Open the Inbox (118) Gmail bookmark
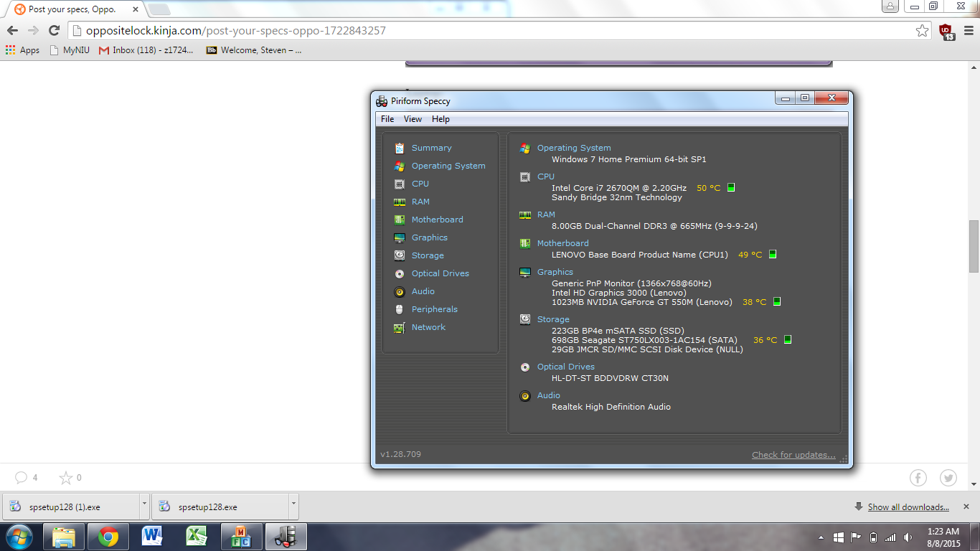The width and height of the screenshot is (980, 551). tap(146, 50)
